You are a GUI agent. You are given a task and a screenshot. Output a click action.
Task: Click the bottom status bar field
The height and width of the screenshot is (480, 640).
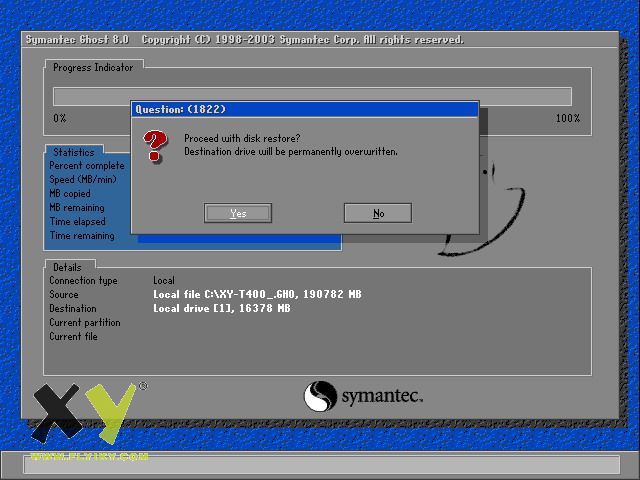322,465
